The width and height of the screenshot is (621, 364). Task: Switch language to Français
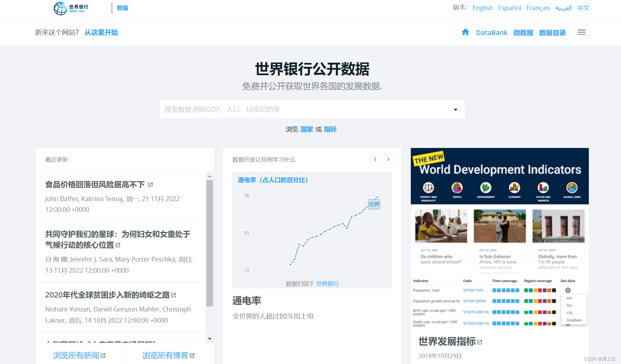[538, 8]
